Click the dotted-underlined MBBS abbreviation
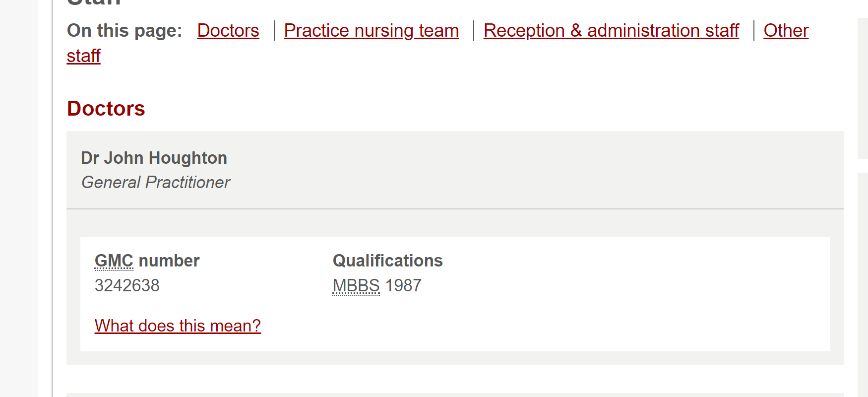868x397 pixels. tap(356, 286)
